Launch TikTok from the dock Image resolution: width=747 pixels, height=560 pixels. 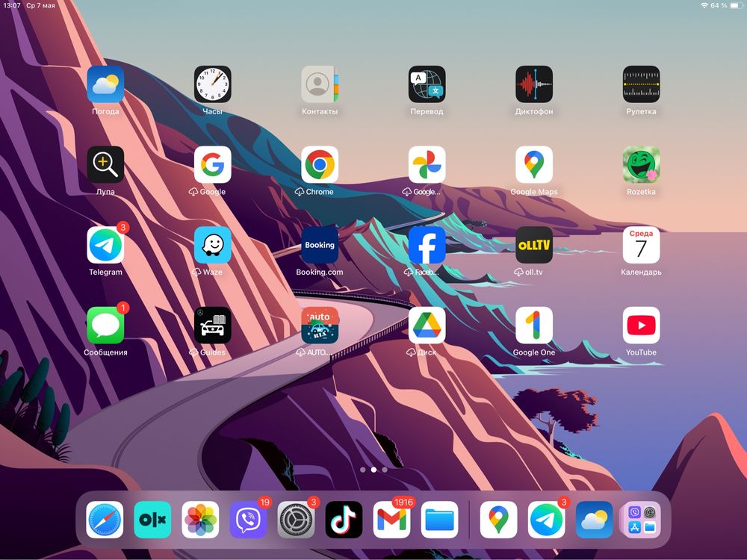344,520
